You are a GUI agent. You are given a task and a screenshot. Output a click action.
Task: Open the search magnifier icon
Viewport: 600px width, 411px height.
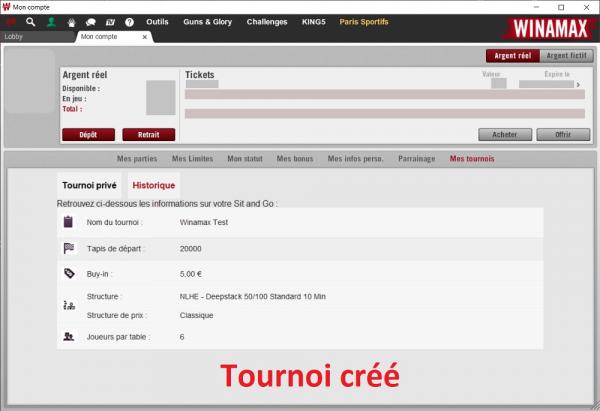point(31,22)
